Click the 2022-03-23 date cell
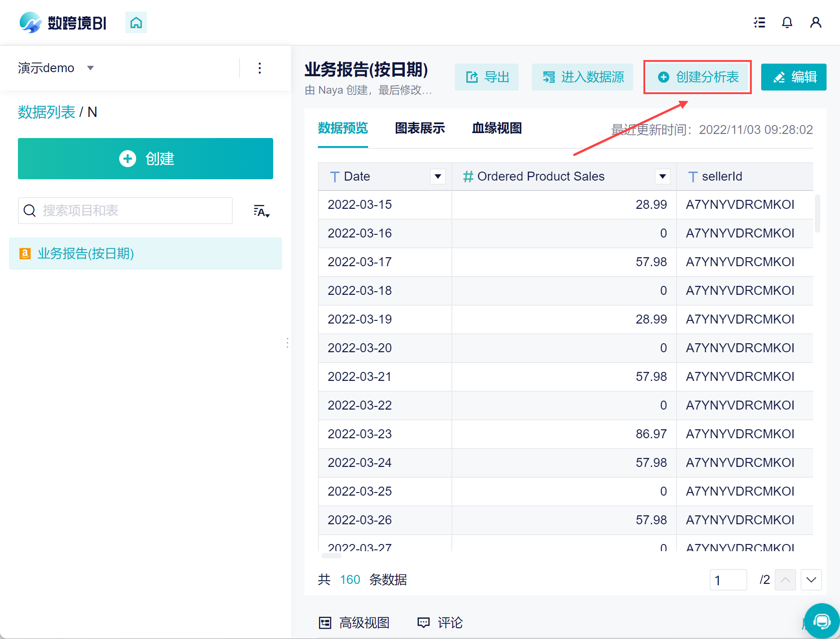 pos(385,434)
